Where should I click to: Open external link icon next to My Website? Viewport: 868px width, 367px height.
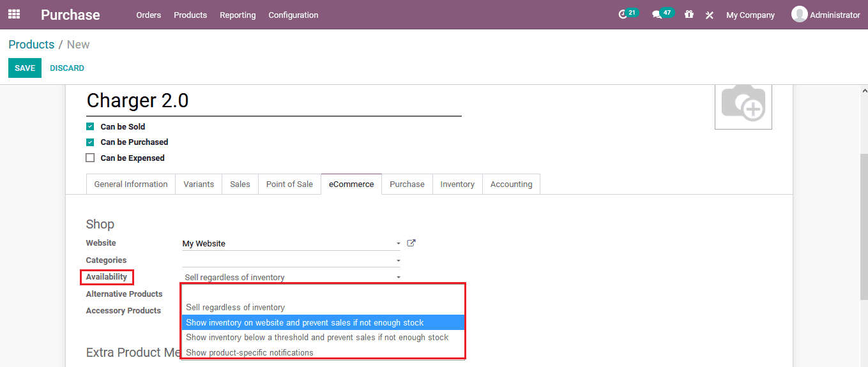pyautogui.click(x=411, y=243)
